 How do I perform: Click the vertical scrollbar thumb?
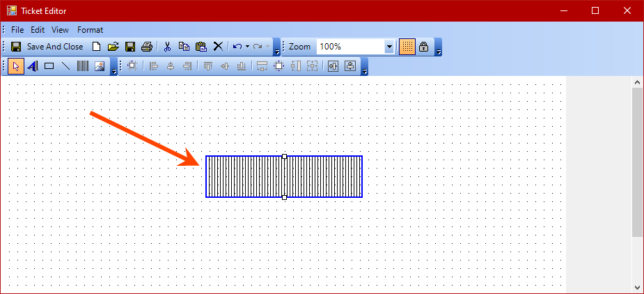[x=638, y=162]
